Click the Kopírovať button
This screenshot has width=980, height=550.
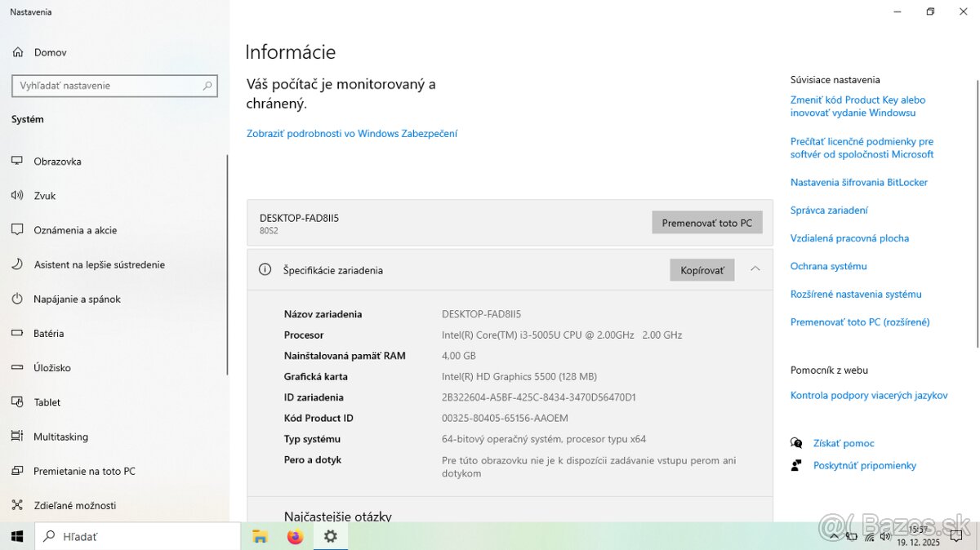[x=702, y=269]
